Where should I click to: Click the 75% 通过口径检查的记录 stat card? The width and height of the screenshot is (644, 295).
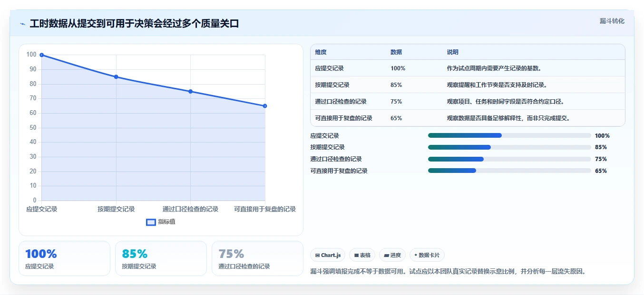tap(257, 258)
